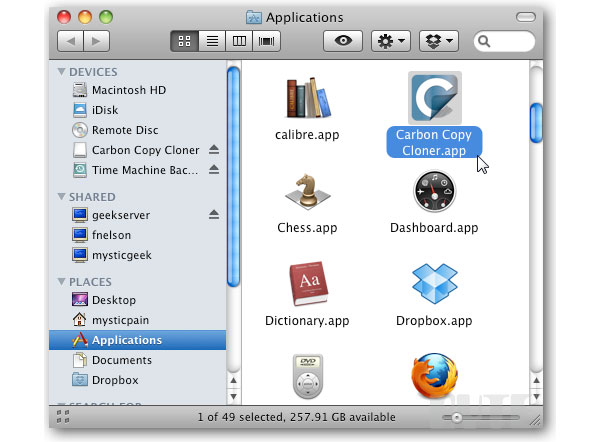The height and width of the screenshot is (442, 600).
Task: Switch to list view mode
Action: pos(212,41)
